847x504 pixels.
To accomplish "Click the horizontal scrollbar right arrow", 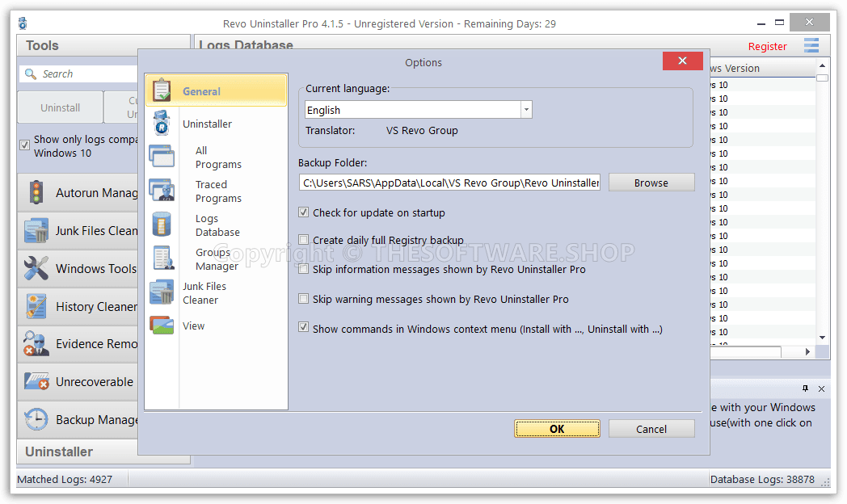I will click(807, 352).
